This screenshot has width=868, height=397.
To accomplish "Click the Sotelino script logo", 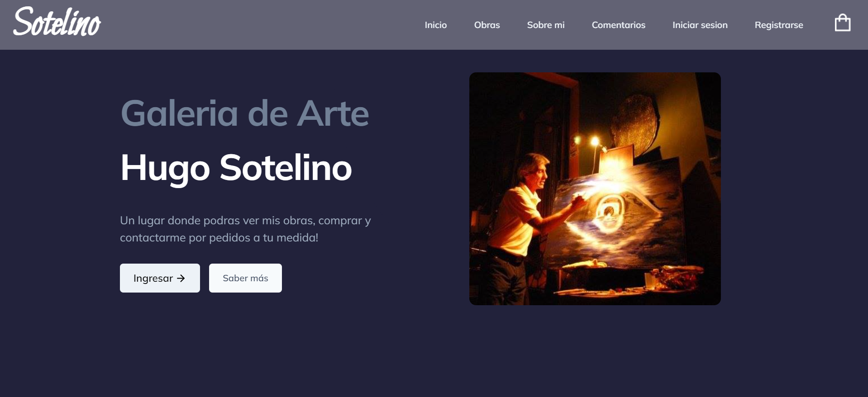I will [57, 23].
